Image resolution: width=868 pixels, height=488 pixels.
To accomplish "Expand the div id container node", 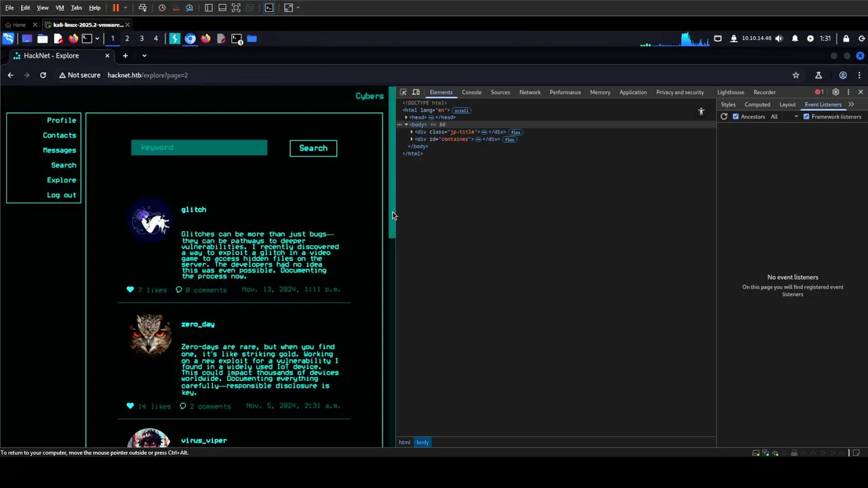I will coord(412,139).
